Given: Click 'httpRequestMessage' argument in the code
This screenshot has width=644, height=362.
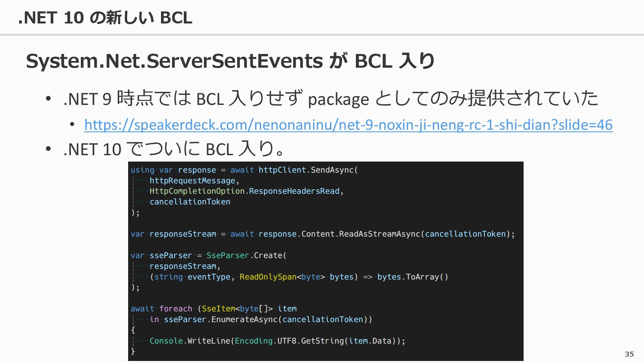Looking at the screenshot, I should point(192,181).
